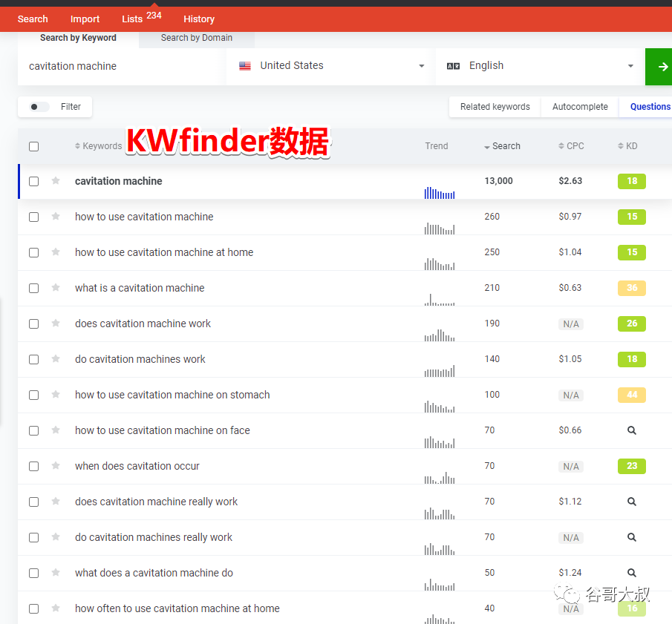The height and width of the screenshot is (624, 672).
Task: Star 'do cavitation machines really work' row
Action: [56, 536]
